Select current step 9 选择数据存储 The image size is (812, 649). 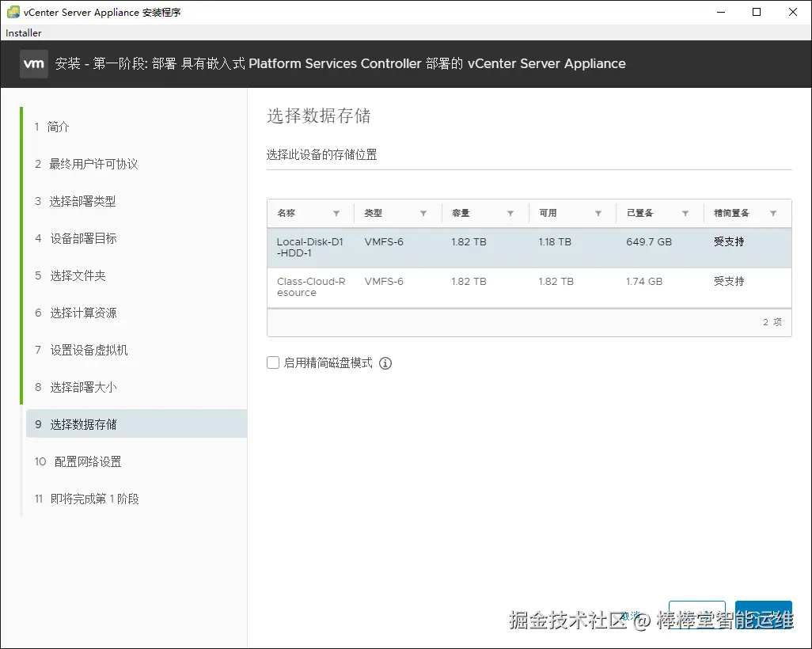click(136, 423)
